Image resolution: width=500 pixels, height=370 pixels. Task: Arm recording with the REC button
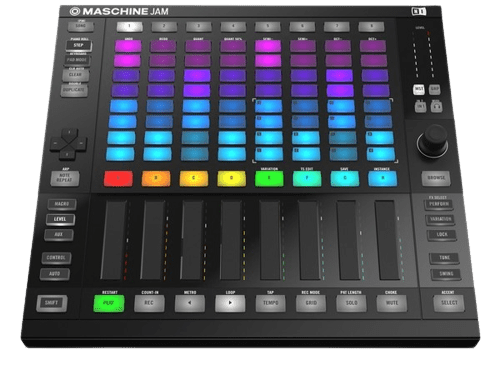pos(149,303)
